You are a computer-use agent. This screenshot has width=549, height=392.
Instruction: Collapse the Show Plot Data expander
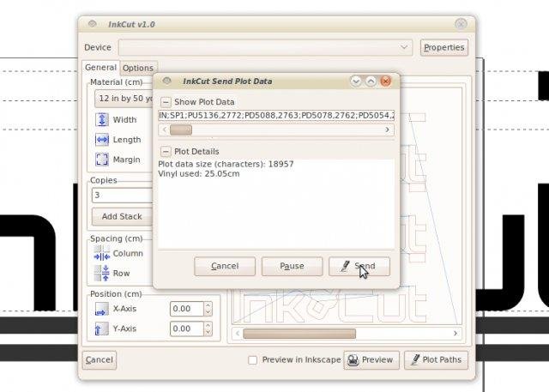[x=166, y=102]
